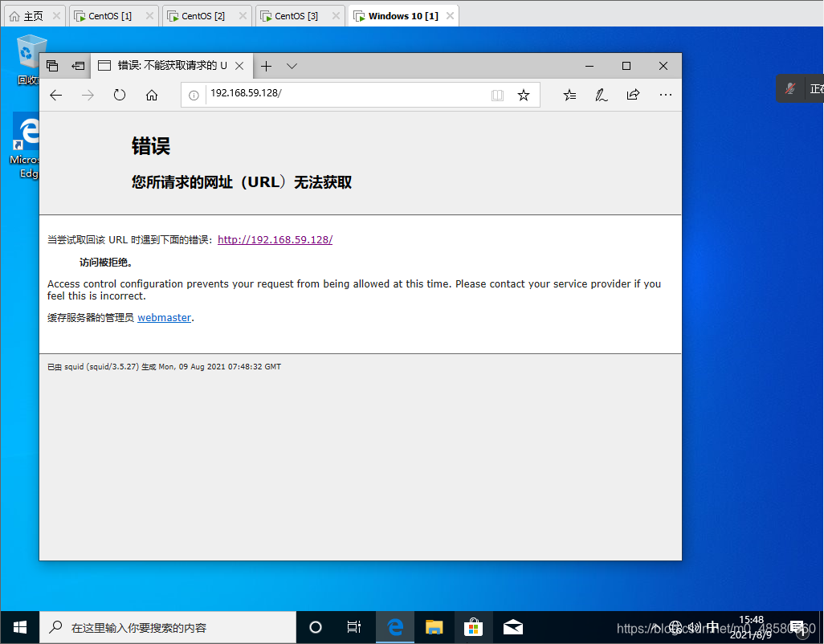Open Microsoft Store from taskbar
Screen dimensions: 824x644
[474, 627]
